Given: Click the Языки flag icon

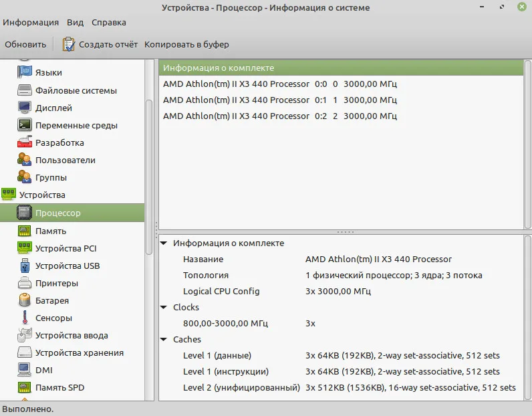Looking at the screenshot, I should point(25,72).
